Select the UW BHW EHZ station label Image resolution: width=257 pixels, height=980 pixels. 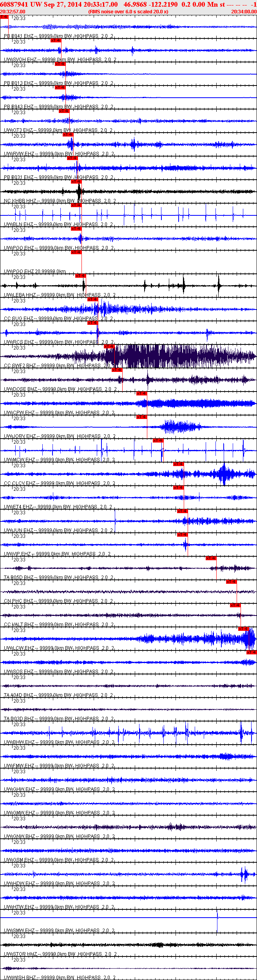60,742
